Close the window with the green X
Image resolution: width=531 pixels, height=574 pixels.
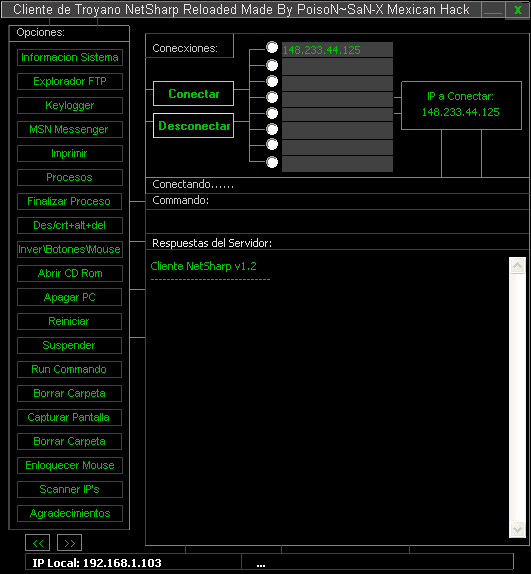[517, 10]
